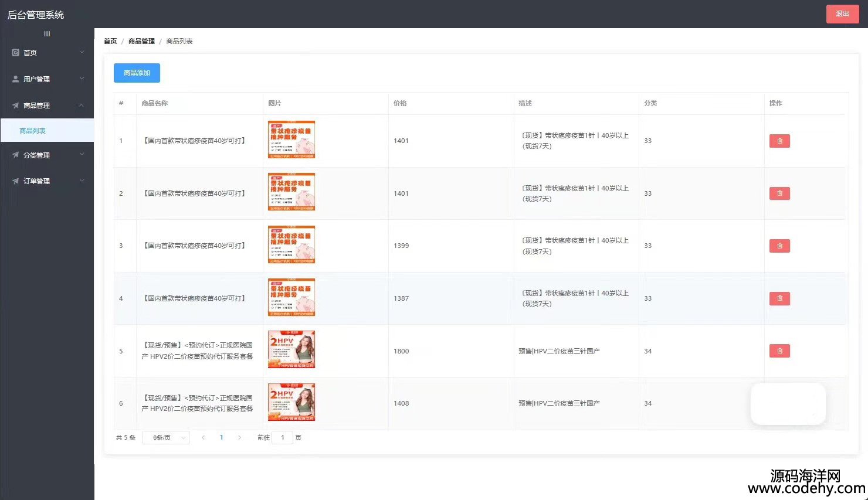Click previous page arrow in pagination
The image size is (868, 500).
tap(204, 437)
